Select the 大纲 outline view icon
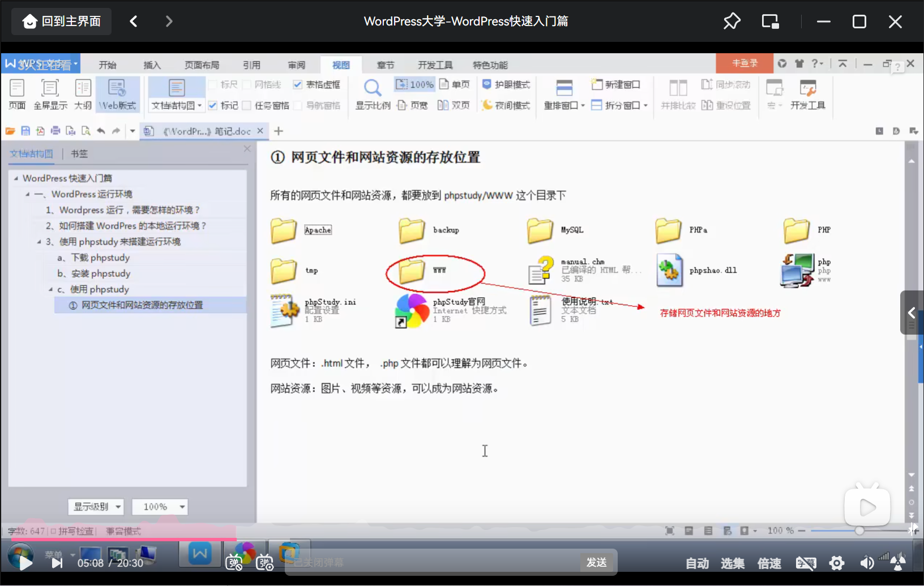 click(83, 94)
